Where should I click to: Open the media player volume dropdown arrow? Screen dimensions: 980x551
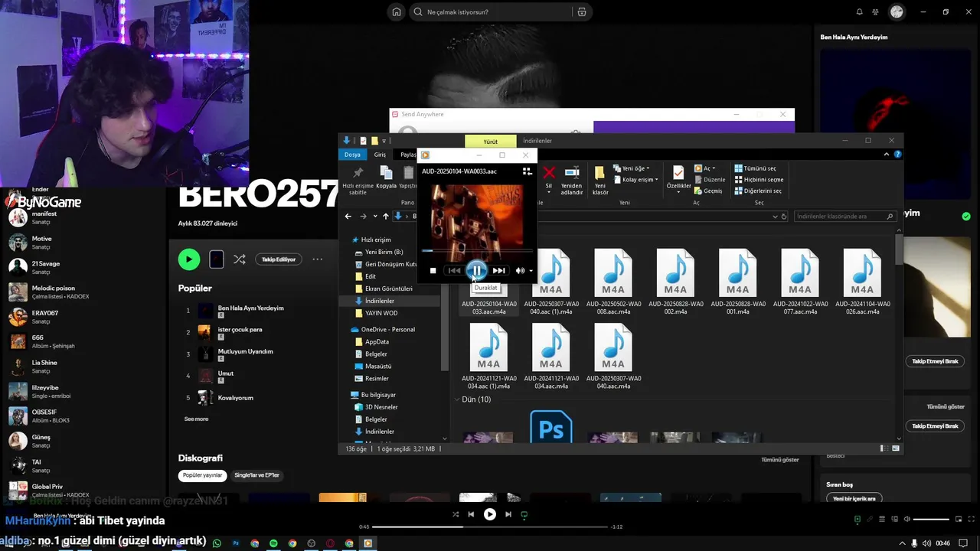(x=531, y=271)
